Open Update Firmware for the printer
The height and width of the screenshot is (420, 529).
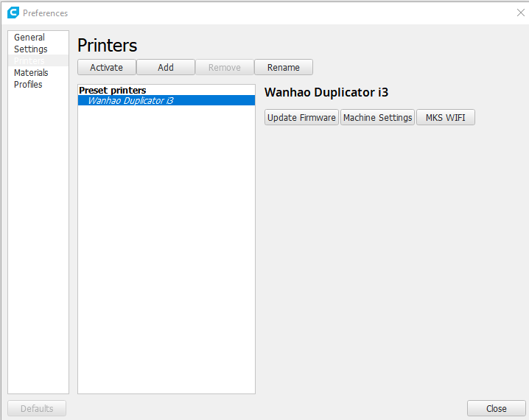point(301,117)
